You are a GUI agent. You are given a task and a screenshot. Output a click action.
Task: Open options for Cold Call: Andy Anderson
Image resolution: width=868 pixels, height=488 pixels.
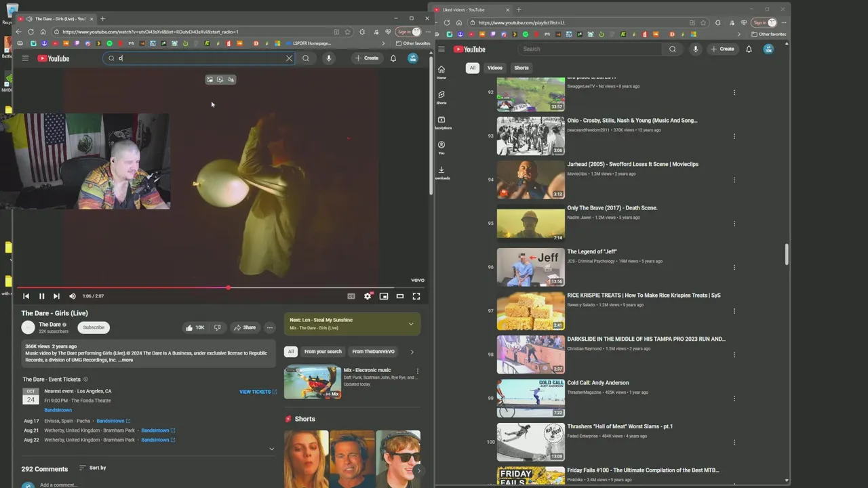[x=734, y=399]
